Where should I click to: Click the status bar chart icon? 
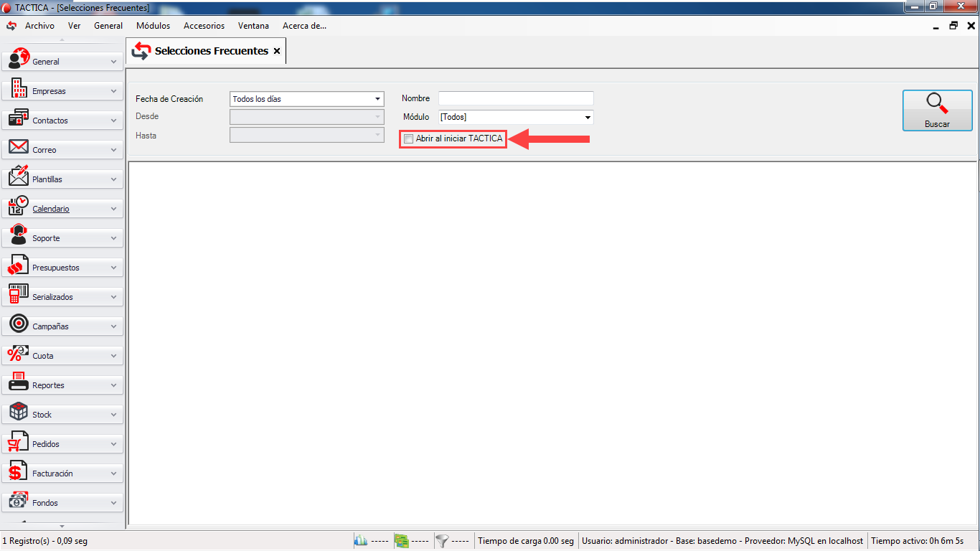361,541
